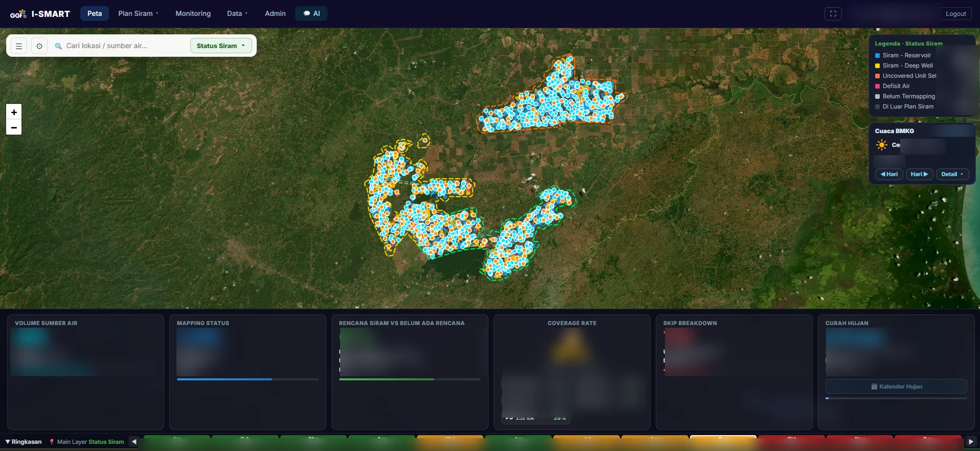Click the Volume Sumber Air card title
This screenshot has width=980, height=451.
(x=46, y=323)
